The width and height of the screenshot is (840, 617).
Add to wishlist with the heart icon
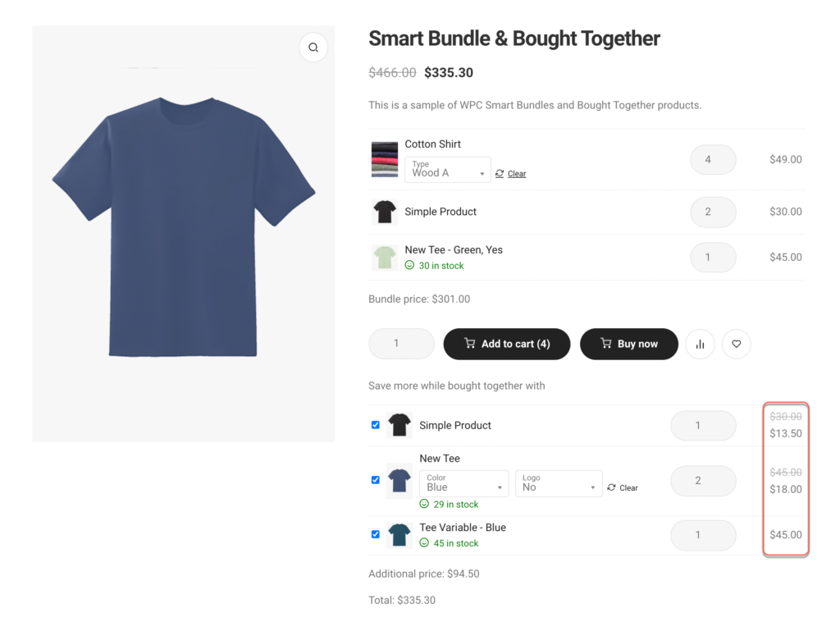[737, 345]
